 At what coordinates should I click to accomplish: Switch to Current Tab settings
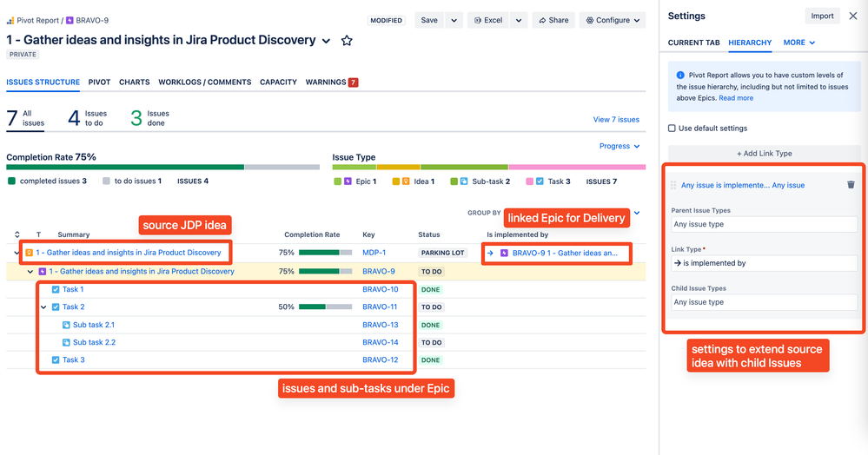[x=693, y=43]
